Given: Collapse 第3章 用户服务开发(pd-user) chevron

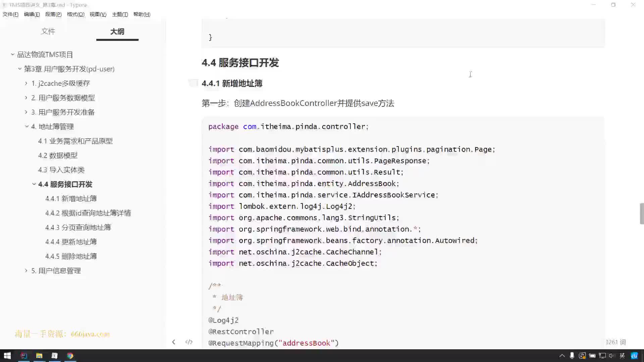Looking at the screenshot, I should 19,69.
